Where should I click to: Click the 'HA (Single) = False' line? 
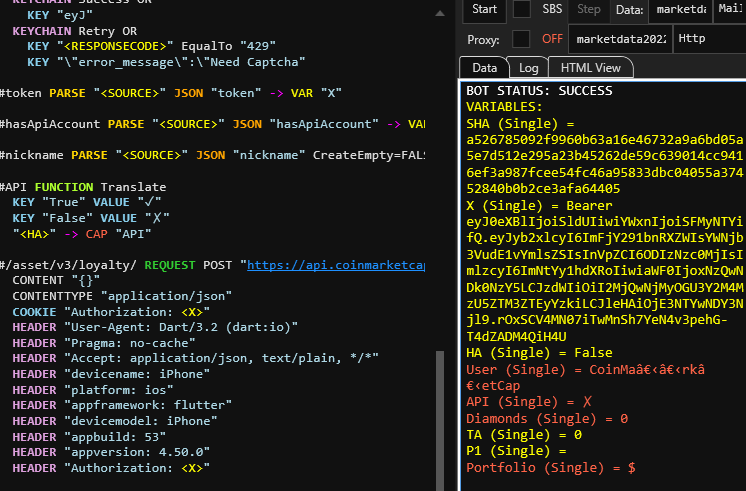tap(539, 353)
